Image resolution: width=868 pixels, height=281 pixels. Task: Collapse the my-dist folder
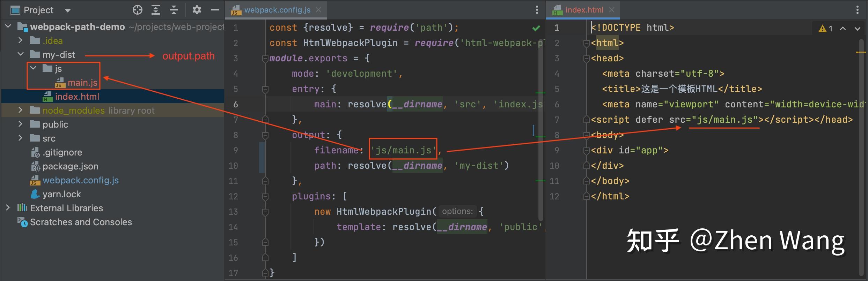[x=21, y=54]
